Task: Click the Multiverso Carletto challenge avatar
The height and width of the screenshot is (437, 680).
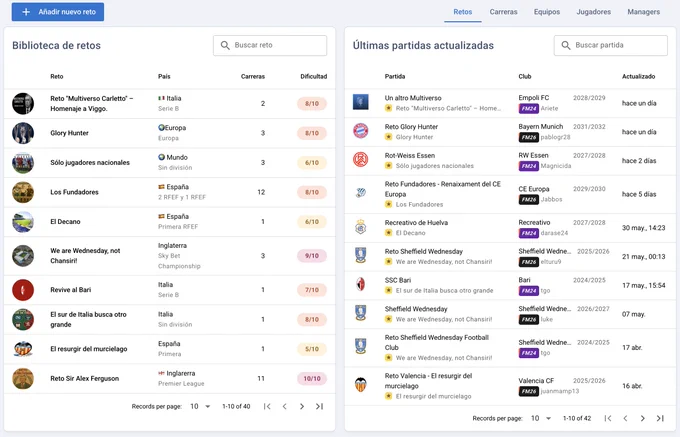Action: (23, 104)
